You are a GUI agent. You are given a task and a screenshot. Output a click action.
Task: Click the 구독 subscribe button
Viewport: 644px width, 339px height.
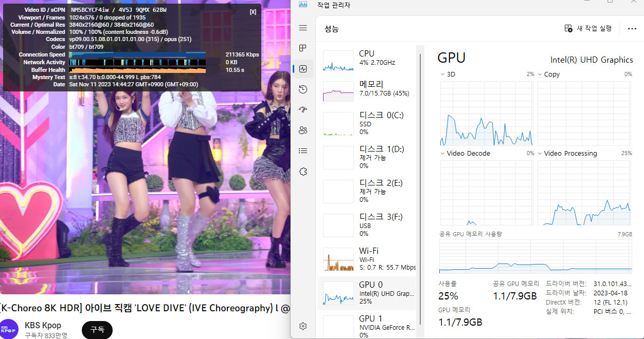point(97,329)
